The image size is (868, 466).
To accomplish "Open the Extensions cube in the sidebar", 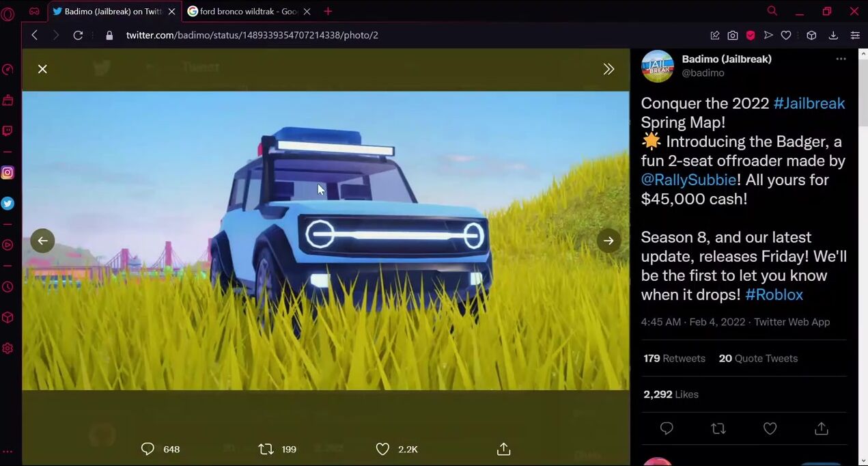I will [x=8, y=318].
